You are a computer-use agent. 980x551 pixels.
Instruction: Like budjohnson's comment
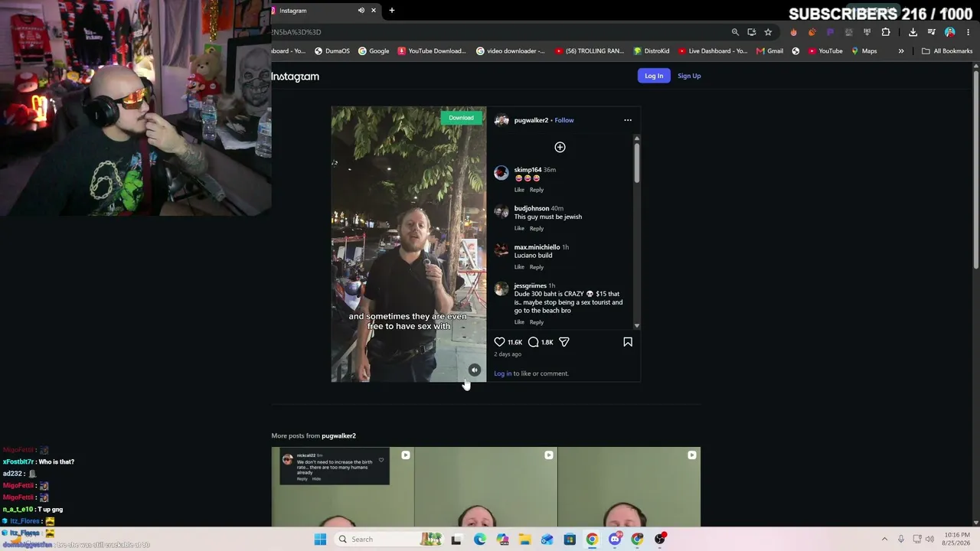coord(519,228)
